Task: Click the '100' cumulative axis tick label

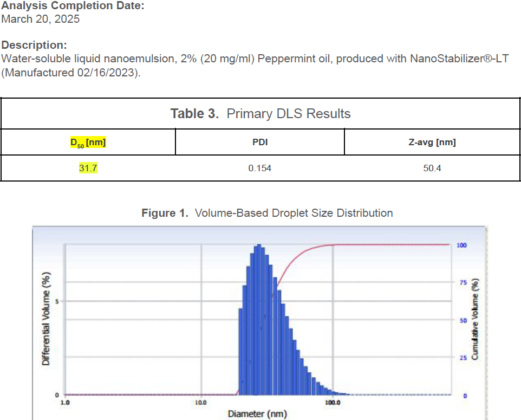Action: pos(461,245)
